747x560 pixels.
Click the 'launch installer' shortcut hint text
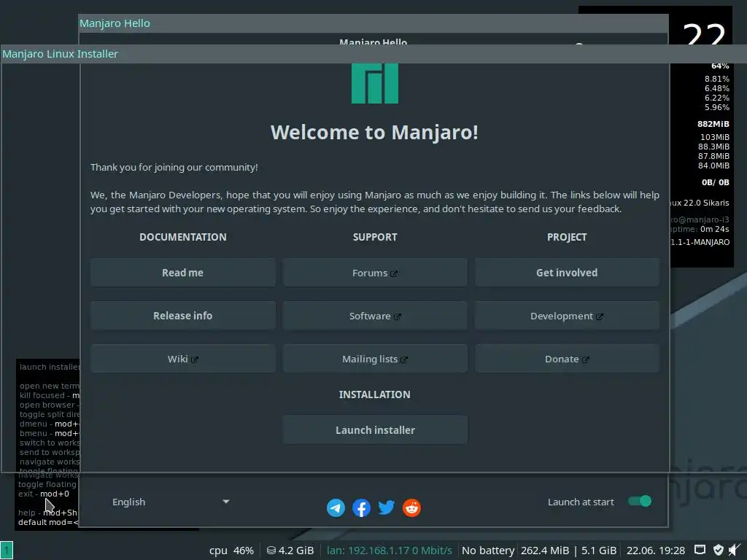coord(50,367)
